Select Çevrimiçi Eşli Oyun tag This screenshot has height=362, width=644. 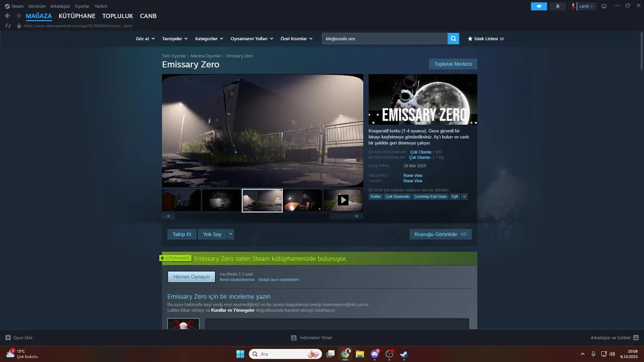(430, 197)
